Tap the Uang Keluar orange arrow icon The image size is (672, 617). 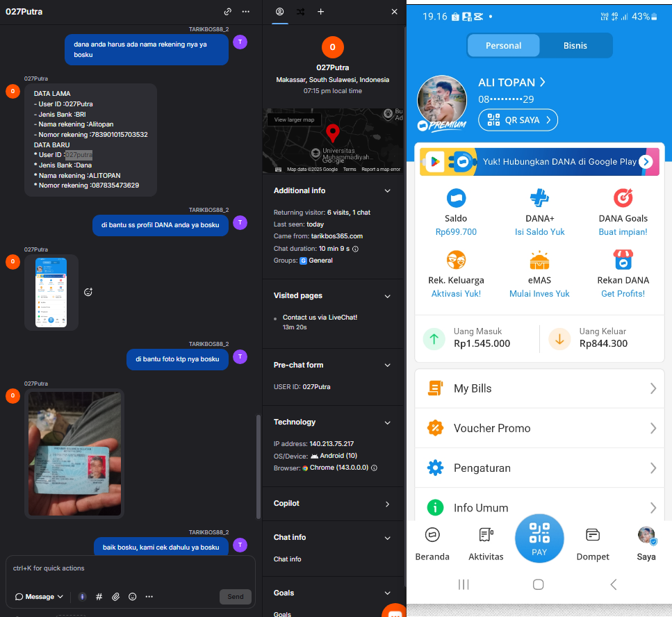[559, 339]
